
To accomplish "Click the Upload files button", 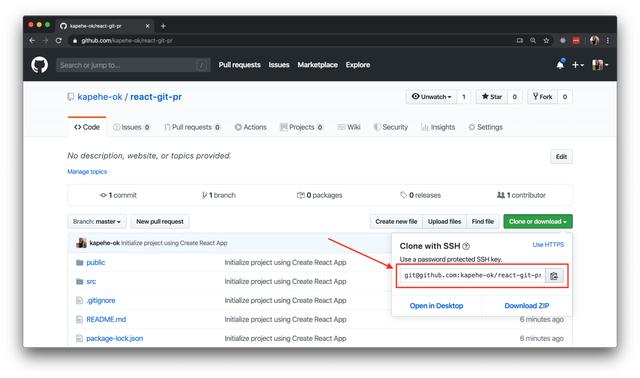I will [444, 222].
